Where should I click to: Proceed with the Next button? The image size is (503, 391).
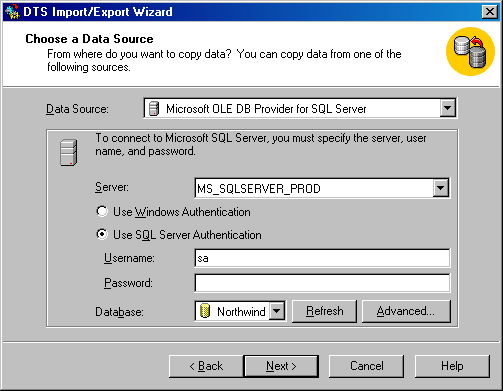tap(281, 366)
